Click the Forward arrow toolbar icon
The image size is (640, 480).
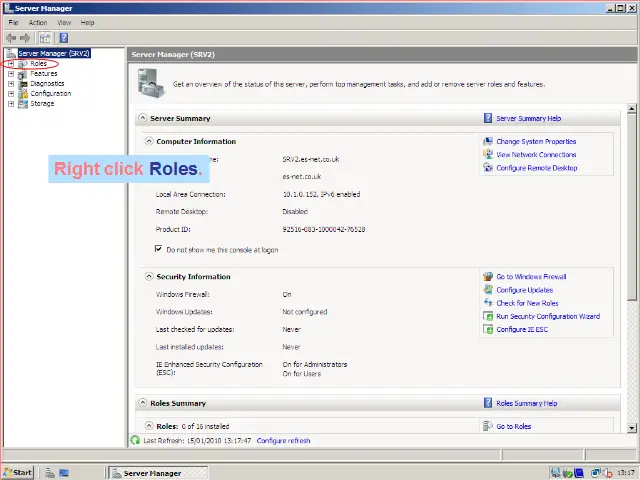(25, 37)
